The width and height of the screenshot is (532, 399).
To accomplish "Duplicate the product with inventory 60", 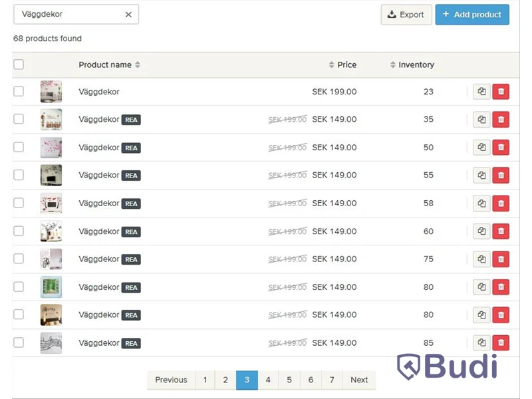I will (481, 231).
